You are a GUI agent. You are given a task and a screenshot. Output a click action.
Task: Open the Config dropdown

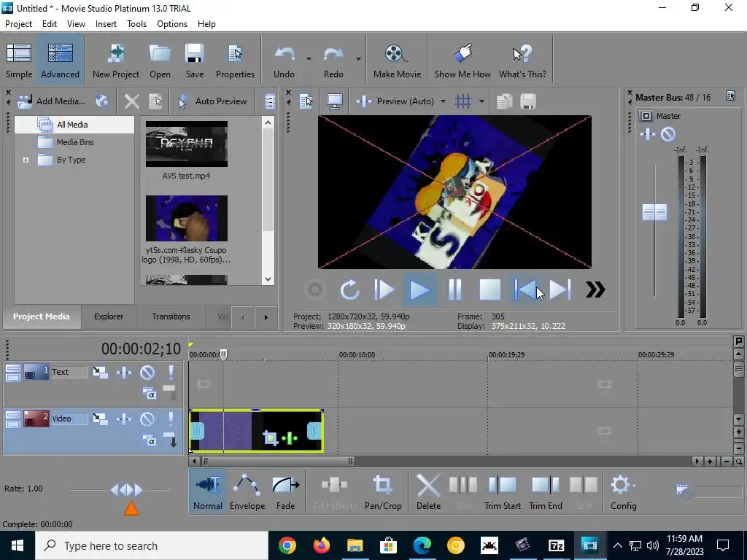624,492
